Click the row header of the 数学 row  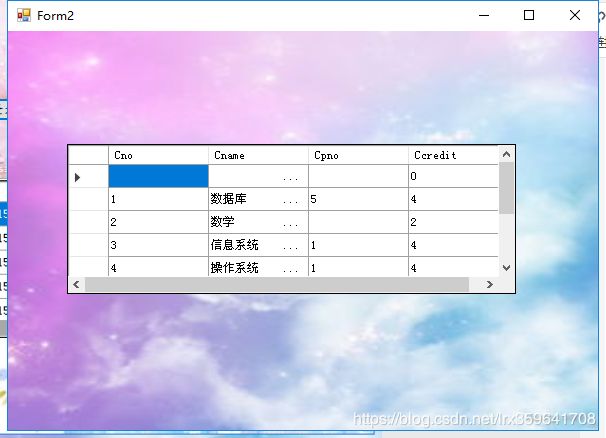click(89, 222)
